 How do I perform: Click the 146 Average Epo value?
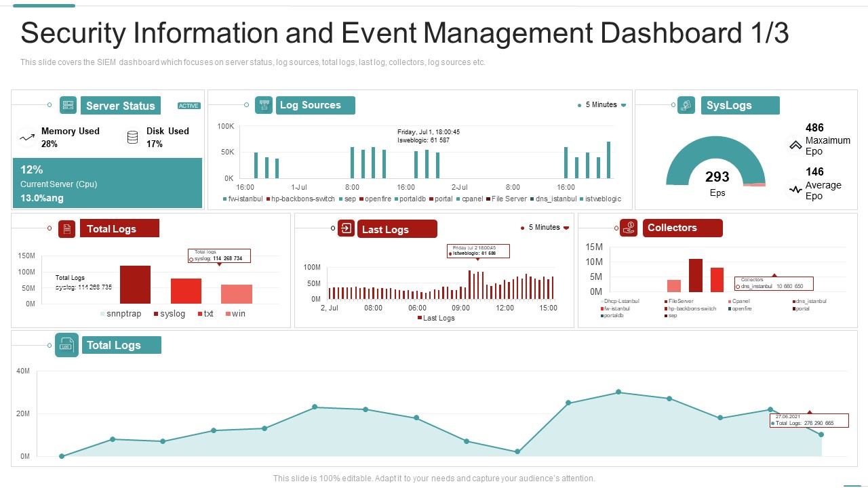coord(814,171)
